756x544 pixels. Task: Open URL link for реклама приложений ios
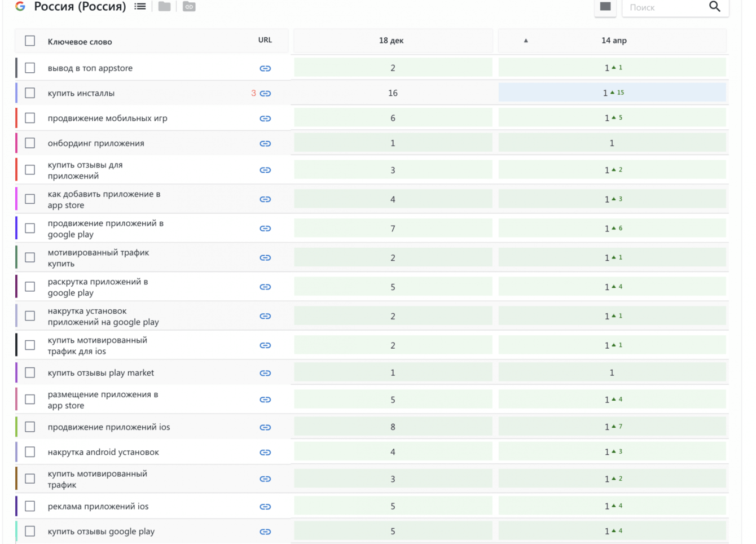coord(265,507)
